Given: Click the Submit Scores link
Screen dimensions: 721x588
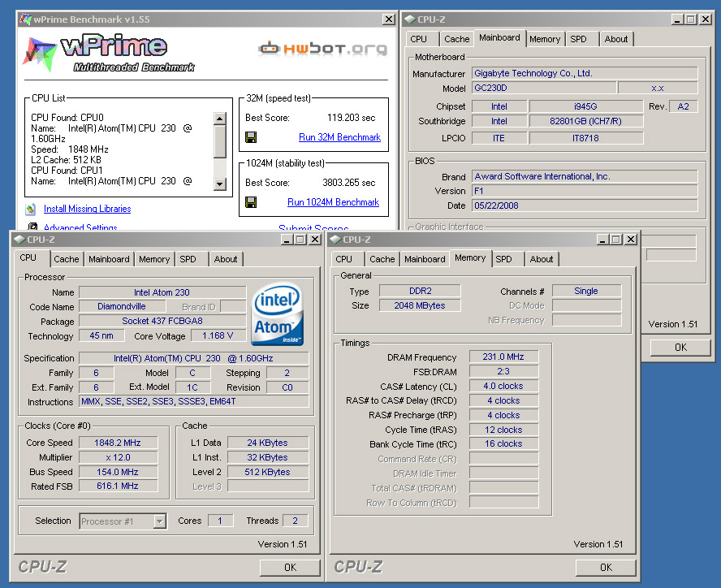Looking at the screenshot, I should (313, 227).
